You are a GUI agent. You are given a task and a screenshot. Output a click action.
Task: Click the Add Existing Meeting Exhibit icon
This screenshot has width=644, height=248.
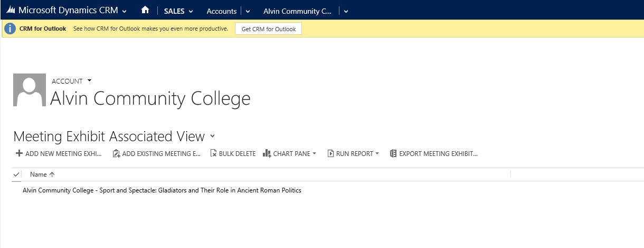(x=116, y=153)
